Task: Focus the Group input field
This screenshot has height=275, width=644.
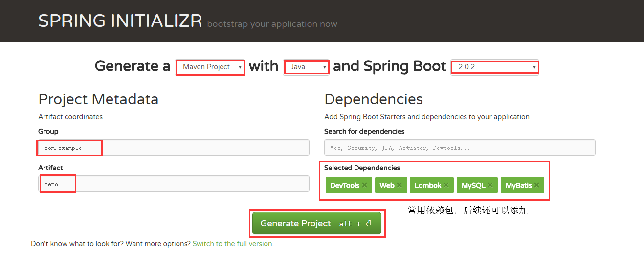Action: tap(174, 148)
